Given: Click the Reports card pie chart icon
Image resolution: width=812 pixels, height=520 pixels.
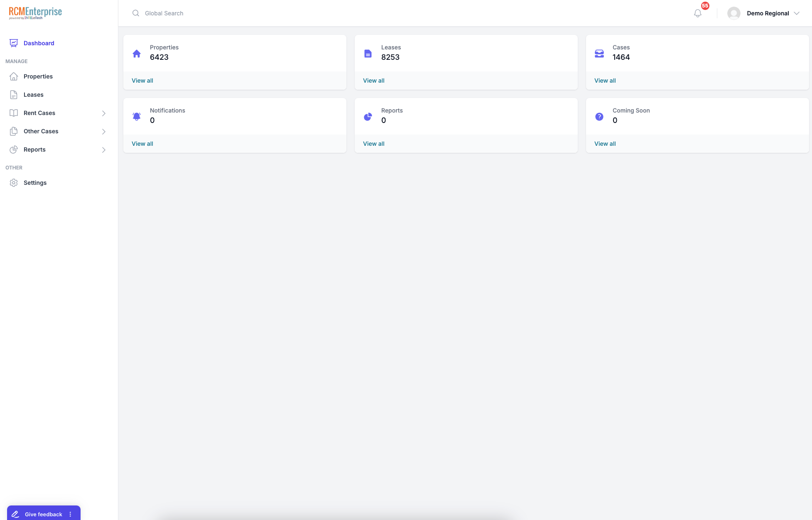Looking at the screenshot, I should pos(368,117).
